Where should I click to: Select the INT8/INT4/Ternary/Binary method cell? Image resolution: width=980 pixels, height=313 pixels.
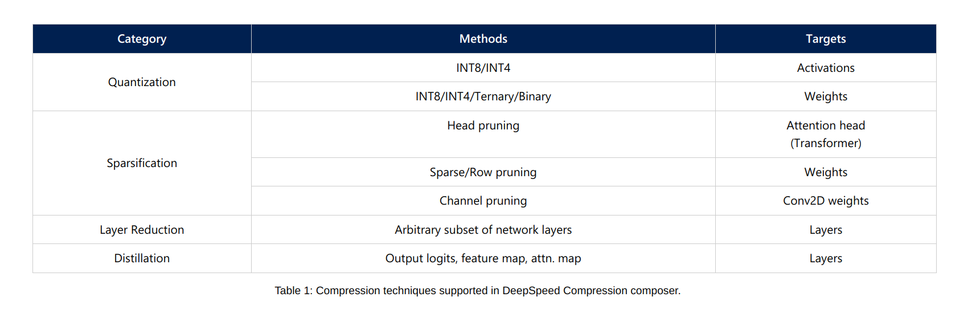(x=483, y=96)
